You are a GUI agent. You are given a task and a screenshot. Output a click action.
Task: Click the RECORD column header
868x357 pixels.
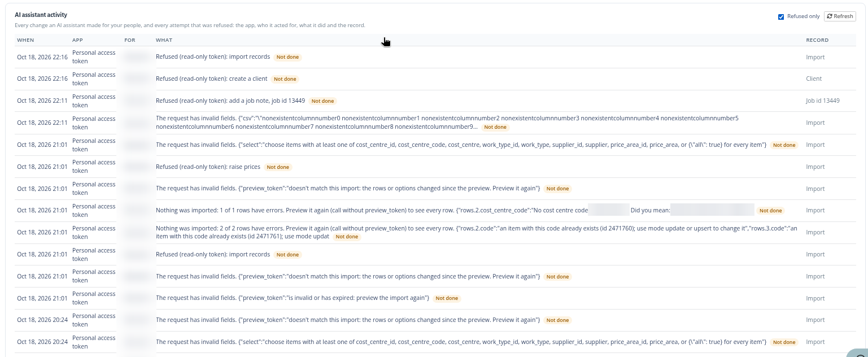pyautogui.click(x=817, y=40)
